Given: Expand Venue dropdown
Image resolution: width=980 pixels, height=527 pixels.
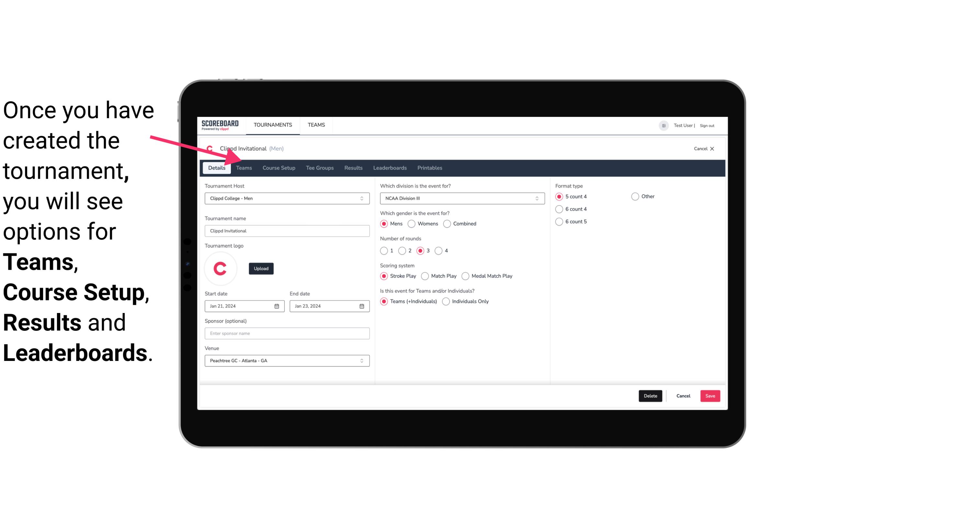Looking at the screenshot, I should pos(361,361).
